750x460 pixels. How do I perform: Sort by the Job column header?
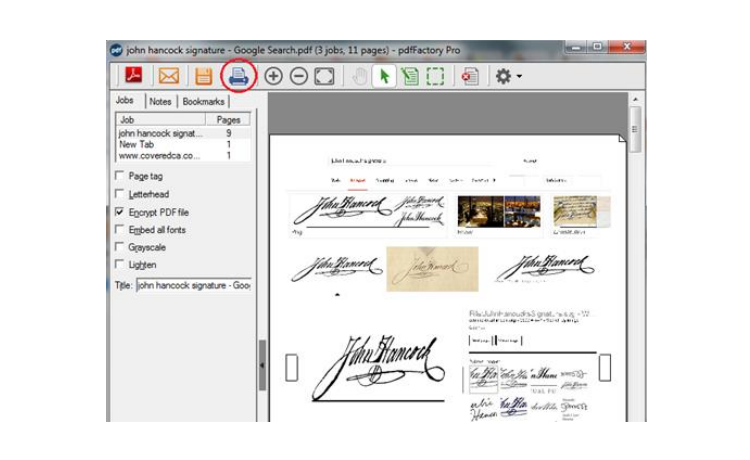click(160, 120)
